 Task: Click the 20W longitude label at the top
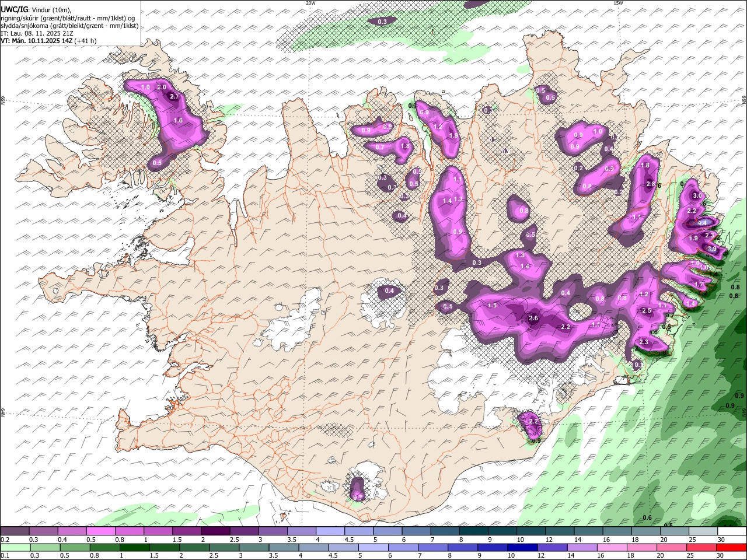pos(310,3)
